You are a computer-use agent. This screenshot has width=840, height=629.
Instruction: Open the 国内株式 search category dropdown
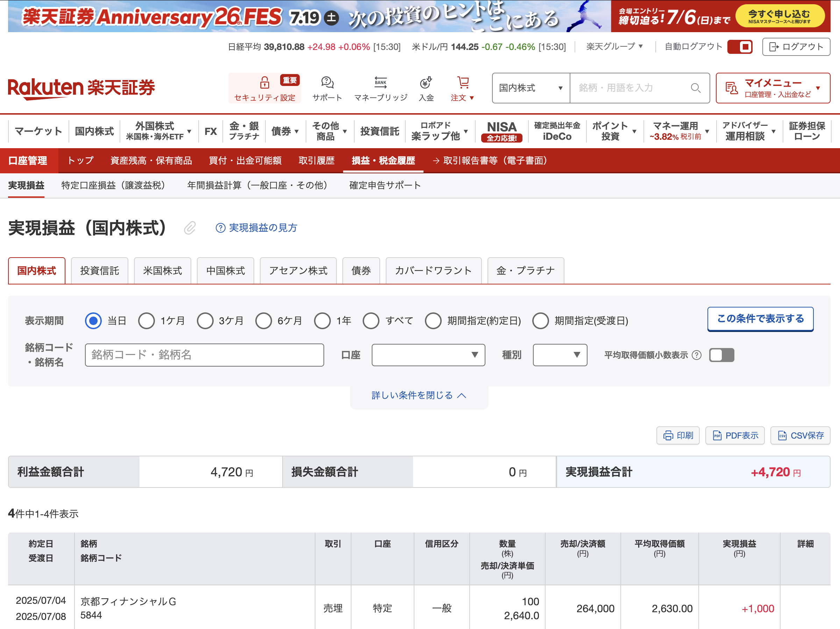coord(531,88)
